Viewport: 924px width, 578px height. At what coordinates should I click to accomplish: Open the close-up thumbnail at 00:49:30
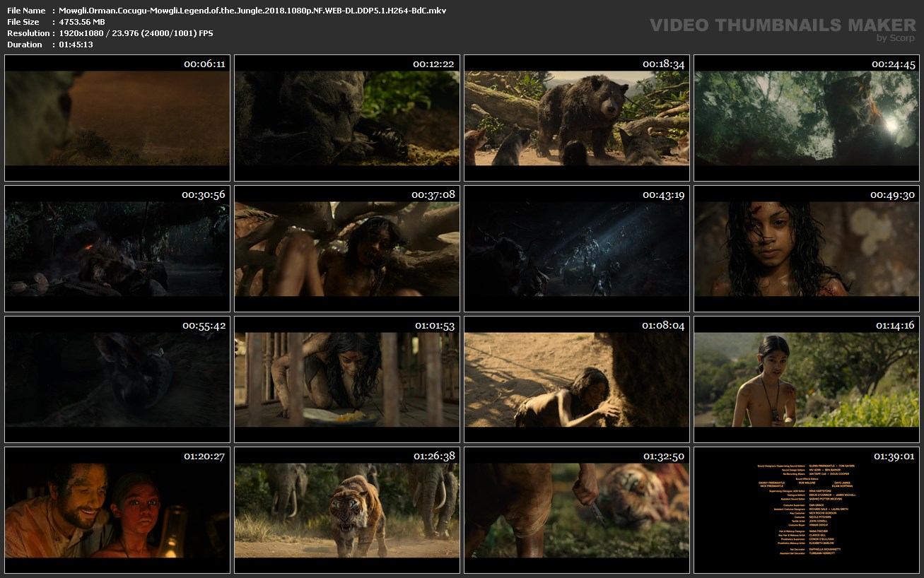(x=806, y=249)
